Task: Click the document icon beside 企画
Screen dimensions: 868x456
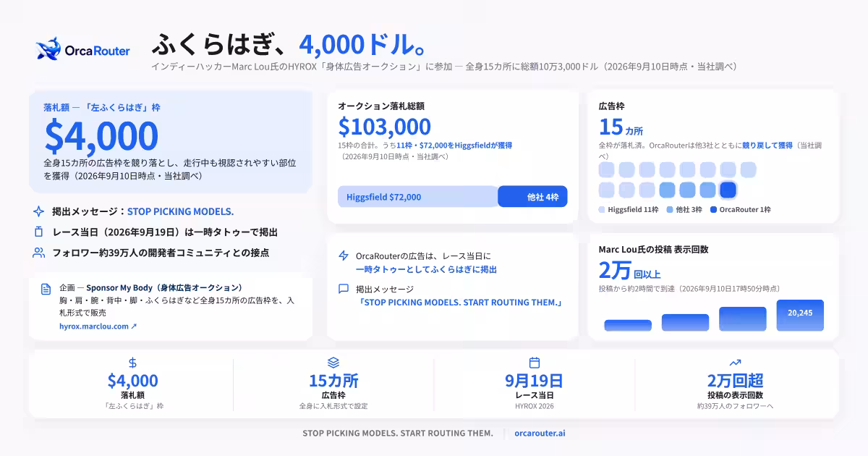Action: [x=46, y=289]
